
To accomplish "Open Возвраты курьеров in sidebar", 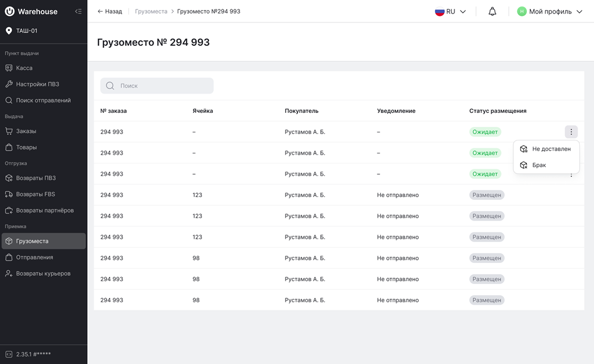I will click(43, 273).
